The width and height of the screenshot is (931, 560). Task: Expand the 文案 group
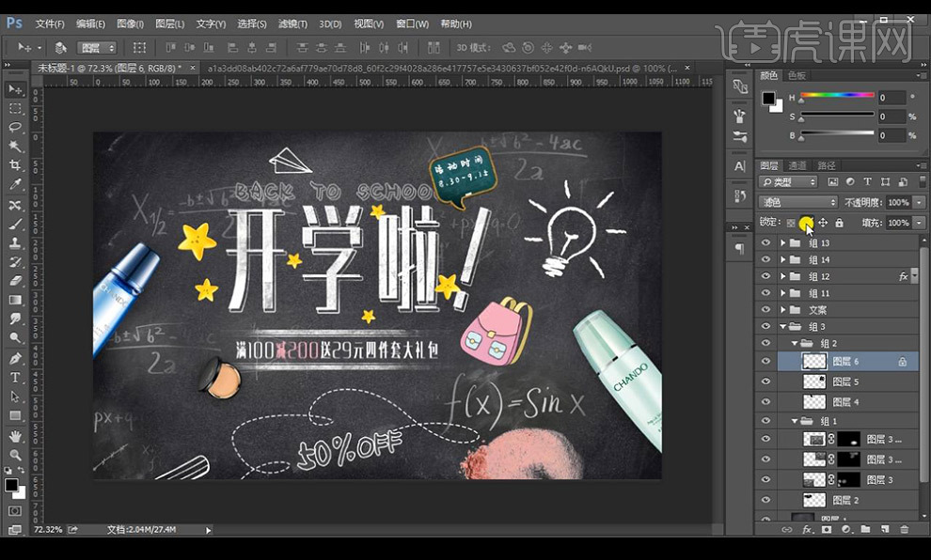[x=783, y=309]
